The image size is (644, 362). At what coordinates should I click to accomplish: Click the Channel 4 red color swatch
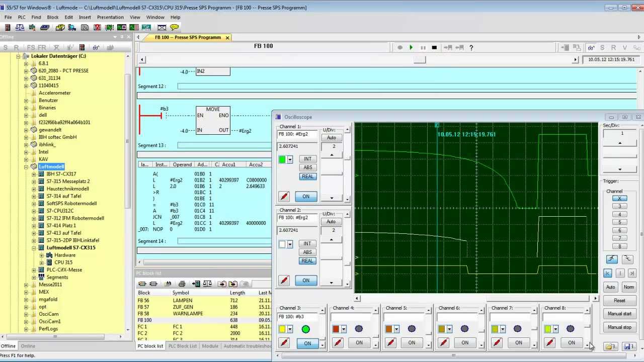336,329
